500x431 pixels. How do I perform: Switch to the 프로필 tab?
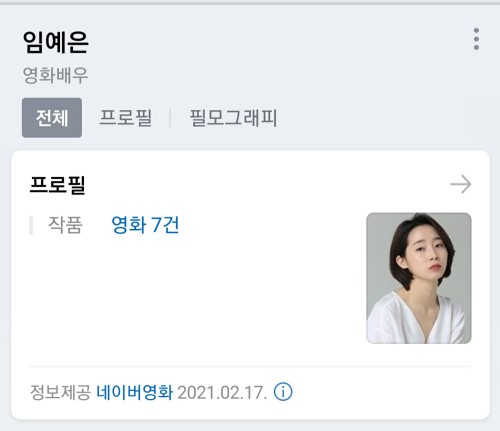click(126, 118)
